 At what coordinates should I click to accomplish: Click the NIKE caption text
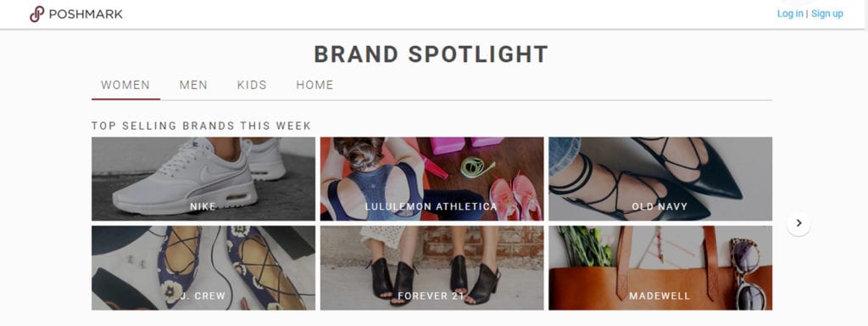pyautogui.click(x=203, y=207)
